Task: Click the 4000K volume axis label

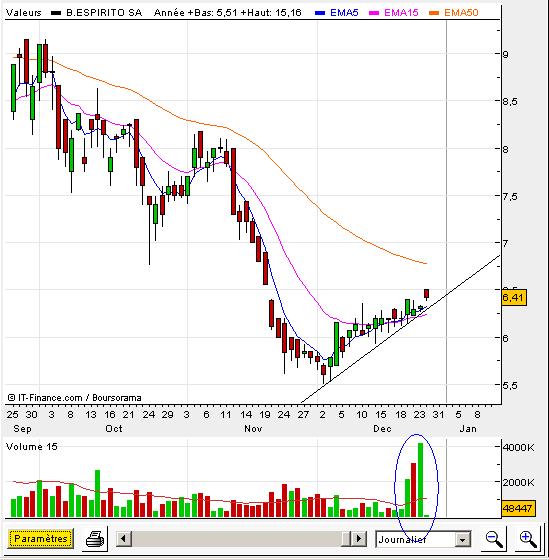Action: (x=518, y=447)
